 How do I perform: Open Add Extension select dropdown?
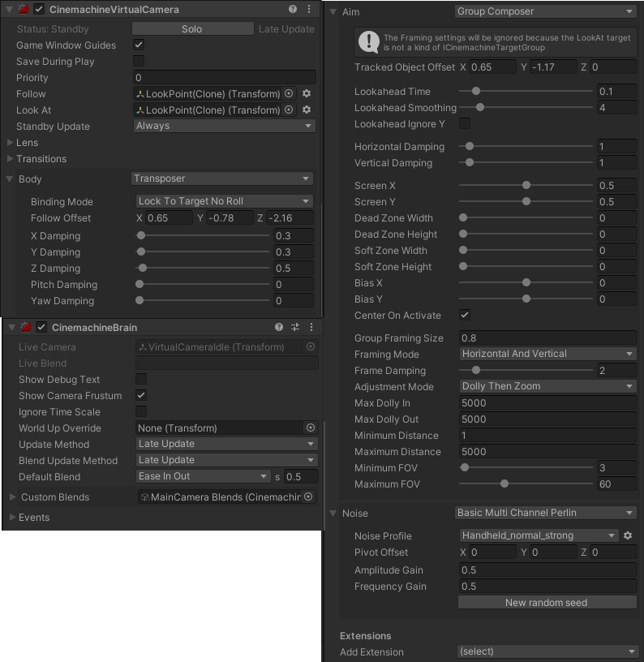(x=547, y=651)
